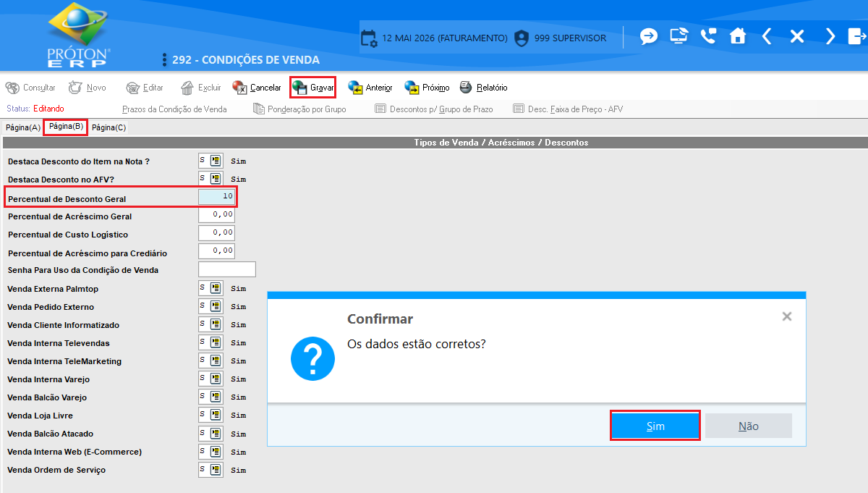Switch to Página(B) tab
Screen dimensions: 868x493
click(x=66, y=127)
